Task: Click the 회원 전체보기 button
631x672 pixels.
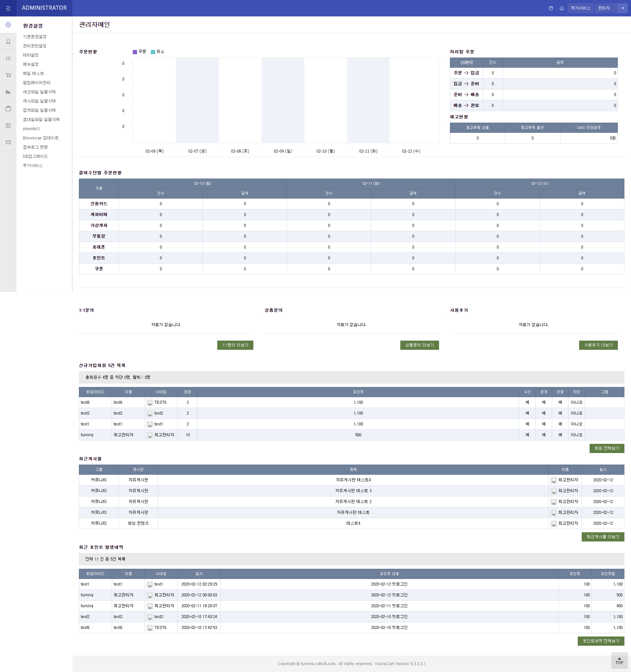Action: [607, 448]
